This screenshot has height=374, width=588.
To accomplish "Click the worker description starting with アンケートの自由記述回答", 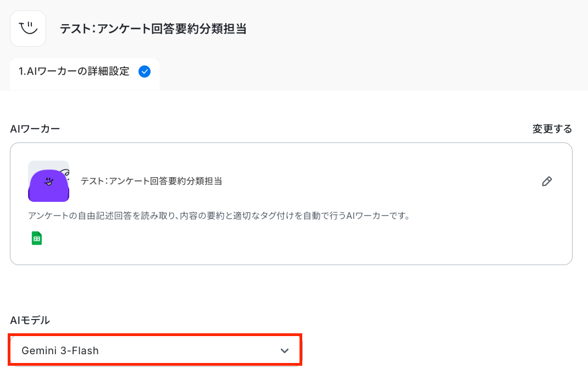I will [x=219, y=216].
